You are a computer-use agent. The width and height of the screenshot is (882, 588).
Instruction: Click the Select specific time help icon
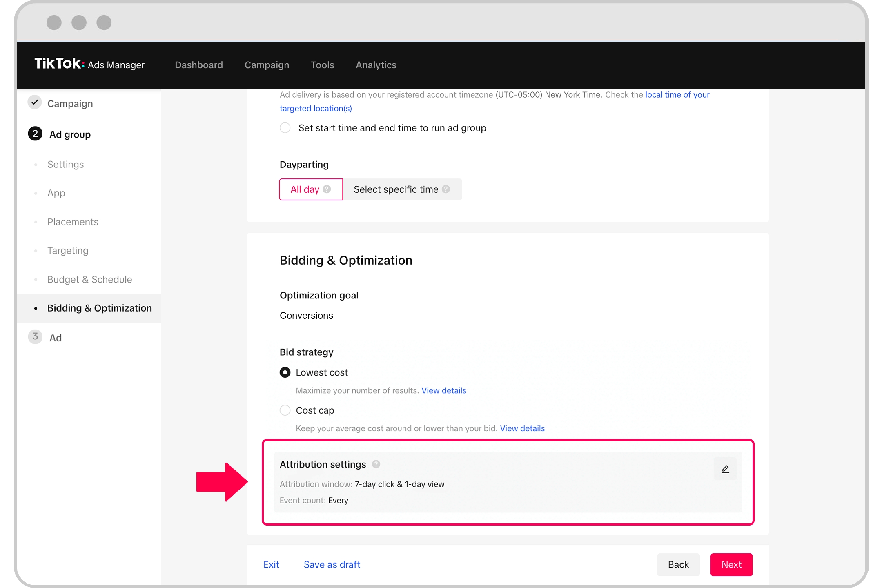(446, 189)
